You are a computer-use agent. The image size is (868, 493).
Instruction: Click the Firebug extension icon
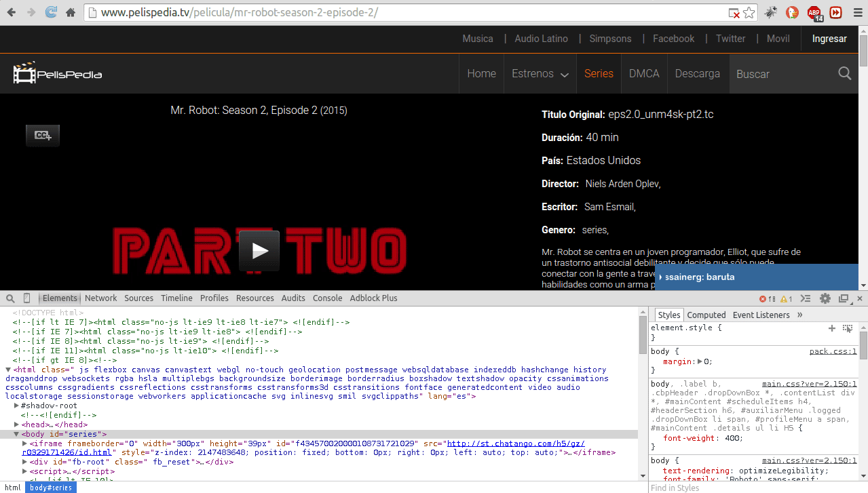(x=770, y=12)
